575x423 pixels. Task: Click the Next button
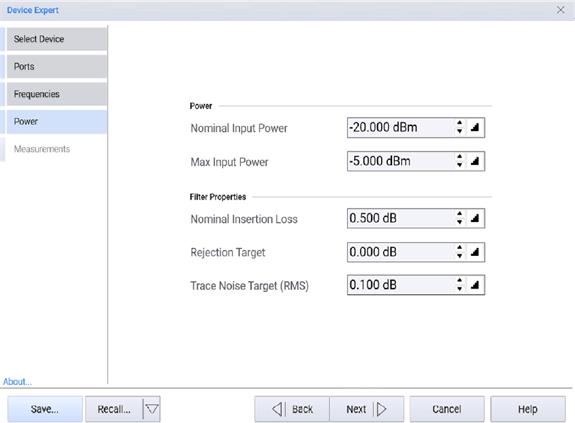point(366,409)
